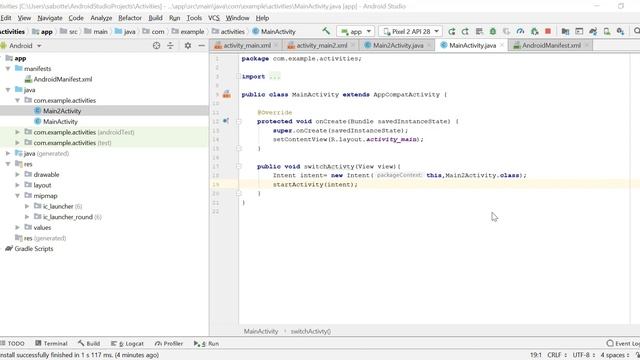640x360 pixels.
Task: Stop the running app with red square
Action: 548,31
